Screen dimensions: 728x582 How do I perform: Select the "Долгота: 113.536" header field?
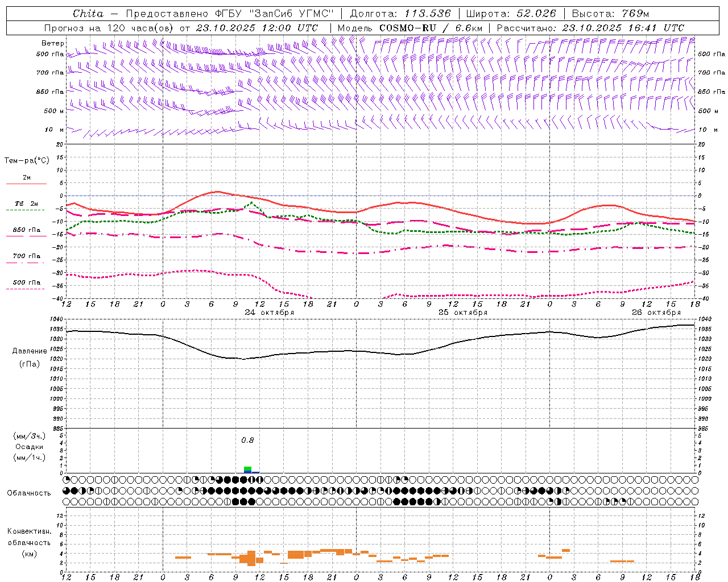pyautogui.click(x=400, y=14)
